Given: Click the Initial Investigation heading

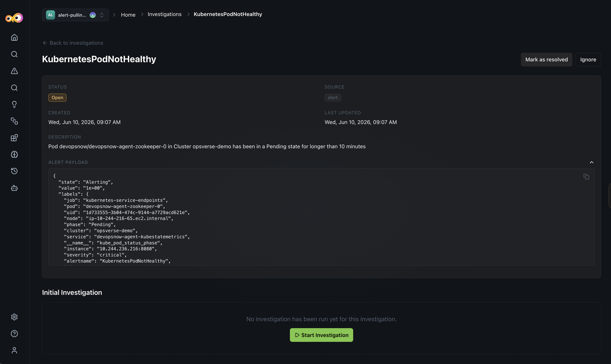Looking at the screenshot, I should click(72, 292).
